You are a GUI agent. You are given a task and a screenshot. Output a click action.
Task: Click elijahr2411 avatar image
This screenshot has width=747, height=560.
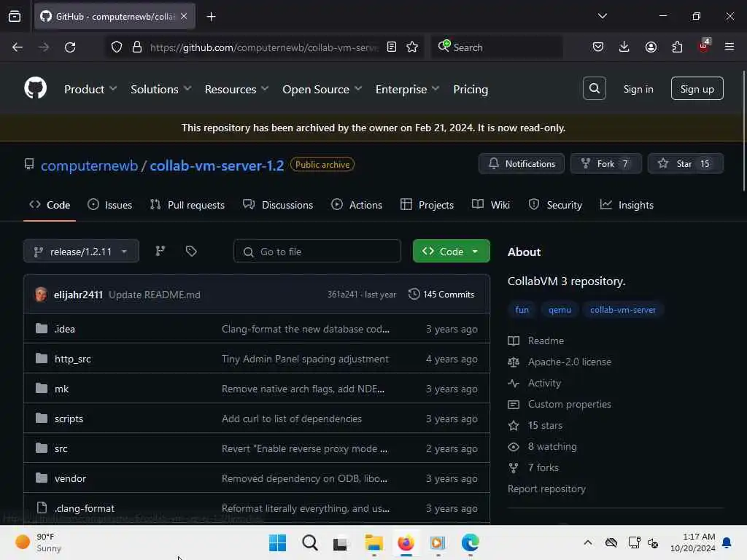coord(41,295)
